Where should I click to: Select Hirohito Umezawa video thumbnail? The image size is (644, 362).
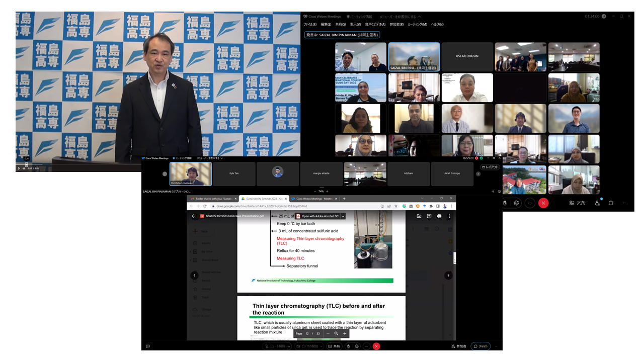point(191,174)
